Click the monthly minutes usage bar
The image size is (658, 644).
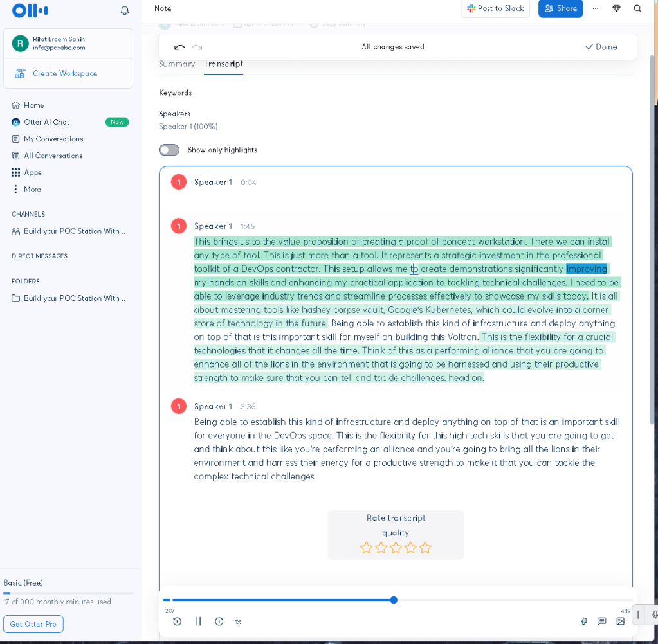coord(68,593)
